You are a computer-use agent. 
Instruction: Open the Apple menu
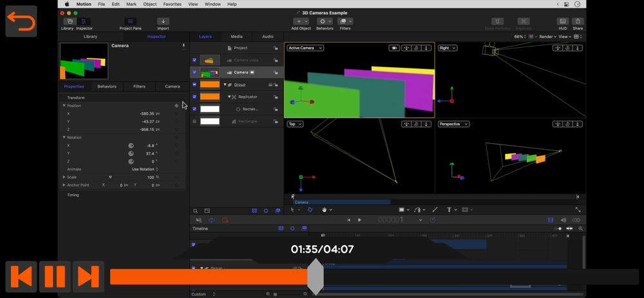click(67, 4)
